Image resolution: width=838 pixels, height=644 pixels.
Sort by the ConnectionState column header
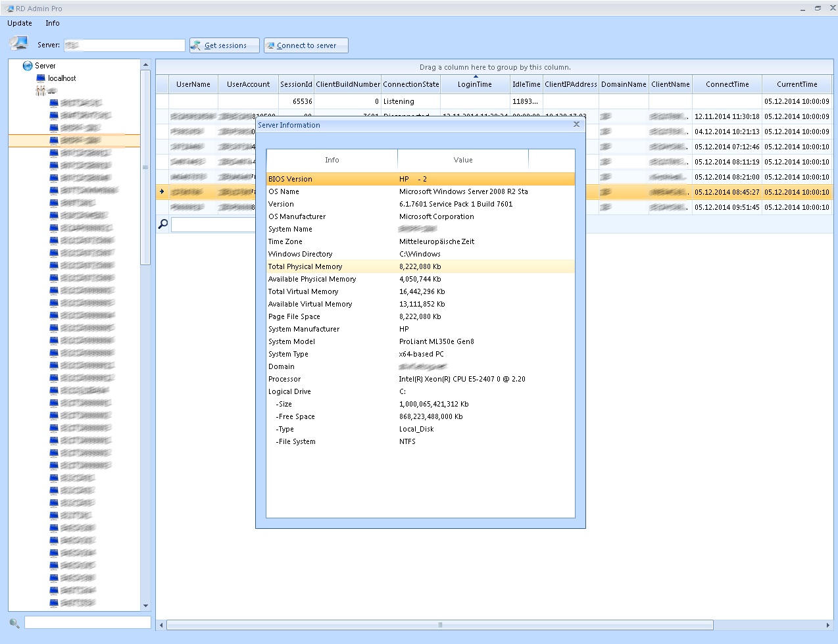411,84
